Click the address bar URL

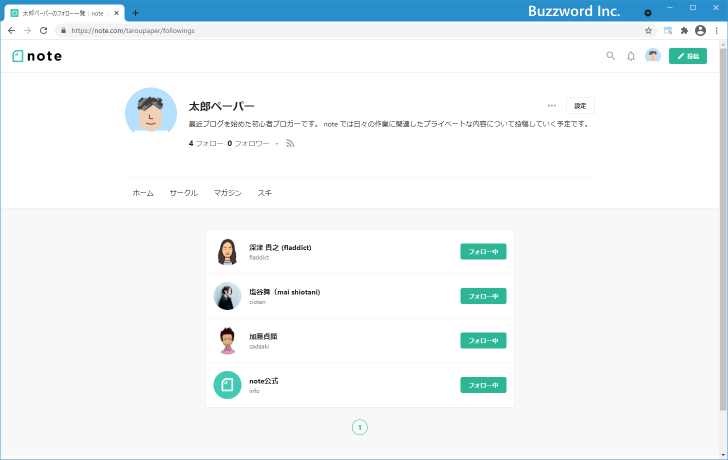pos(133,31)
